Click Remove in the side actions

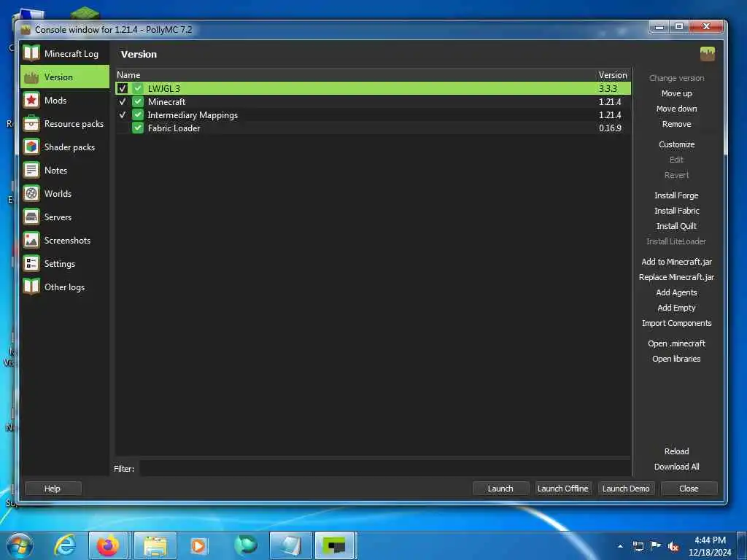point(676,124)
